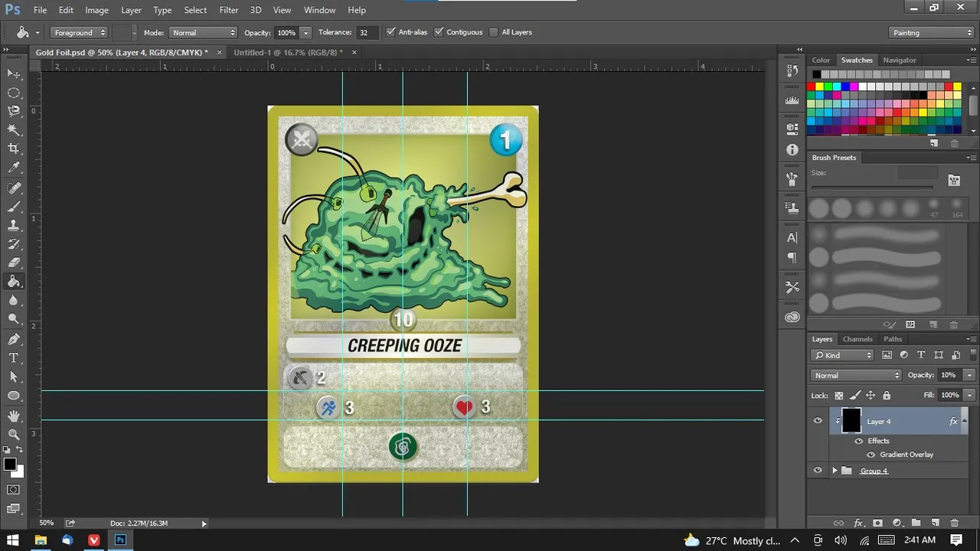980x551 pixels.
Task: Switch to the Navigator tab
Action: click(899, 60)
